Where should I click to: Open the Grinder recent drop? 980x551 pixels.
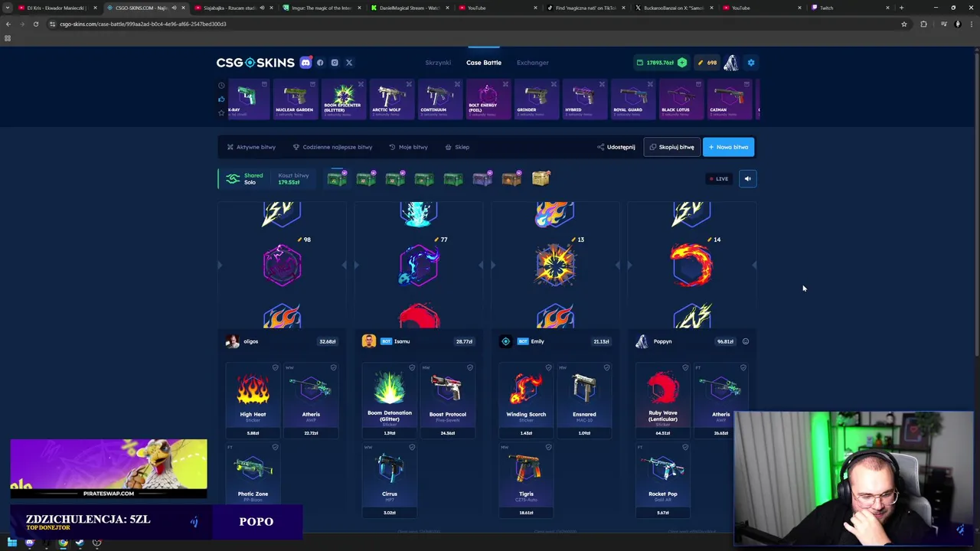point(535,99)
